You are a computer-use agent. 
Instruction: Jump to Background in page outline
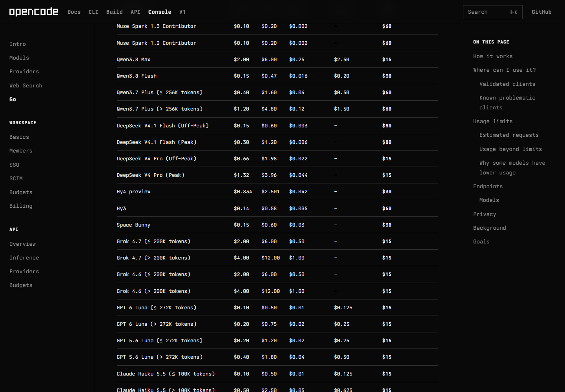coord(490,228)
